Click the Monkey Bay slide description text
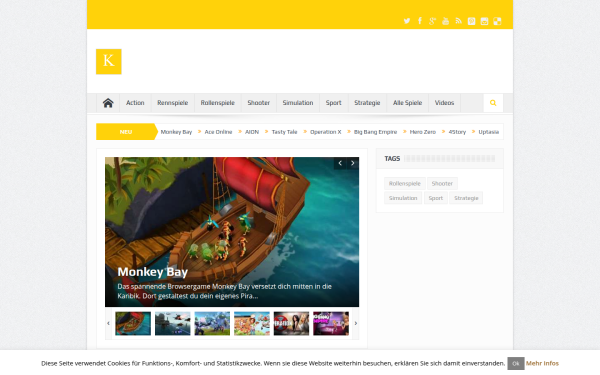 tap(225, 291)
